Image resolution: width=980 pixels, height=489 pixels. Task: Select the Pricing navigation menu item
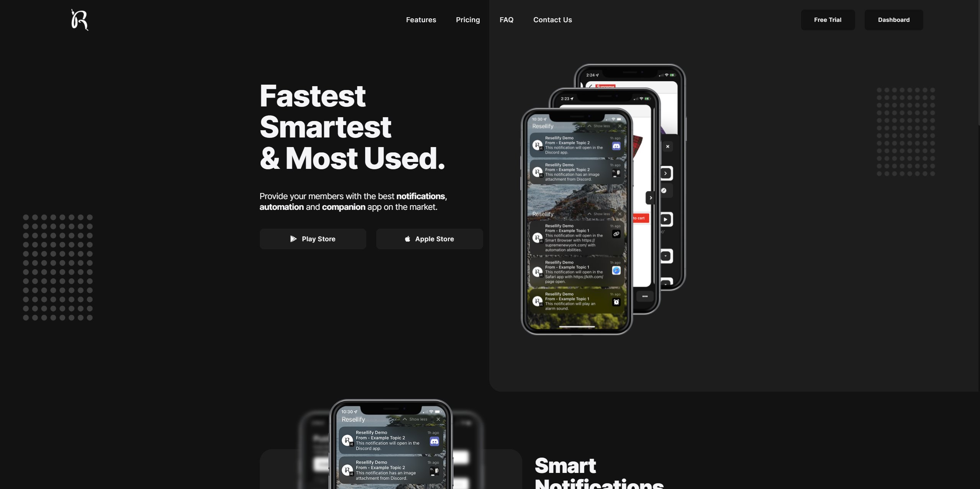point(468,20)
